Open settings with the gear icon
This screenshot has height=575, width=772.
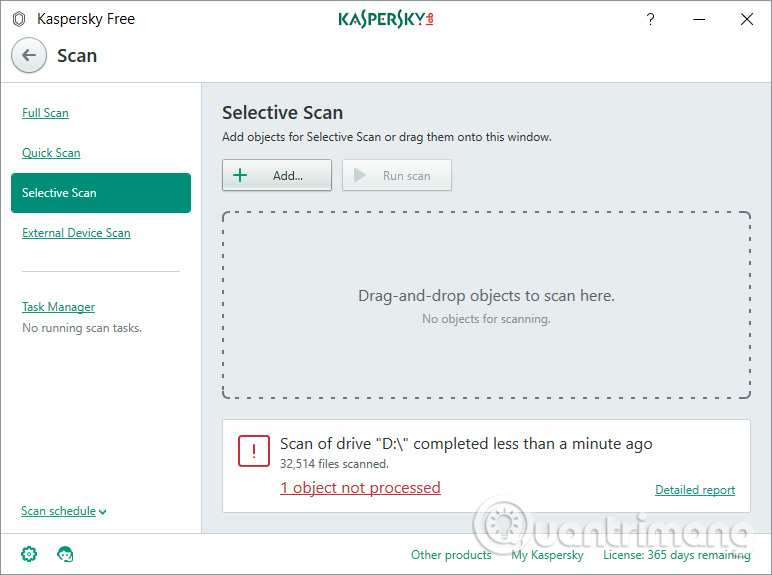(29, 554)
